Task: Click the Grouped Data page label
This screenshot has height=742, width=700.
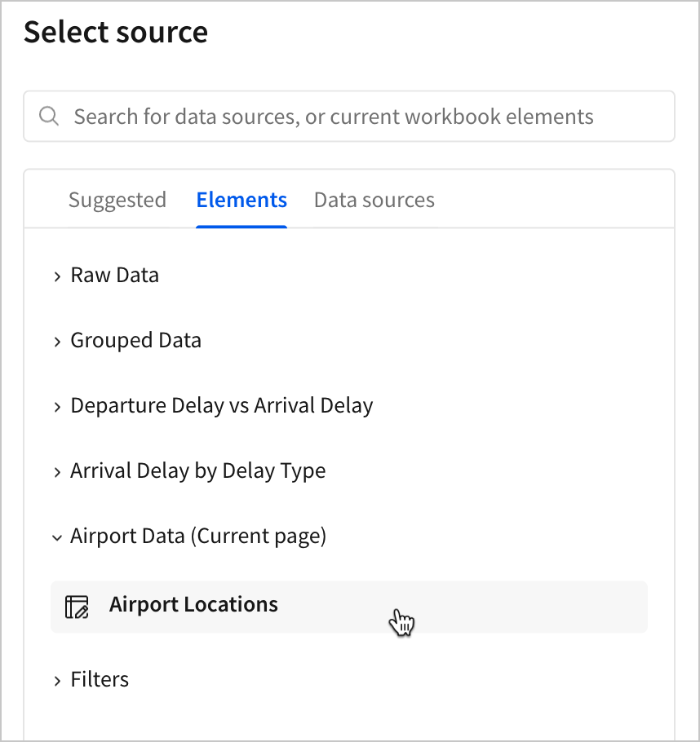Action: pyautogui.click(x=136, y=341)
